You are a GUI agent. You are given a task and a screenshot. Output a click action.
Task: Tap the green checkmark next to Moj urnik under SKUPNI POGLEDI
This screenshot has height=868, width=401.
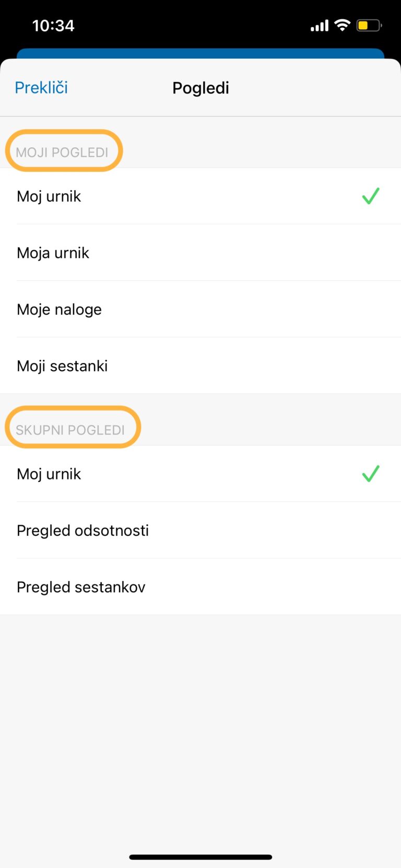[x=371, y=474]
